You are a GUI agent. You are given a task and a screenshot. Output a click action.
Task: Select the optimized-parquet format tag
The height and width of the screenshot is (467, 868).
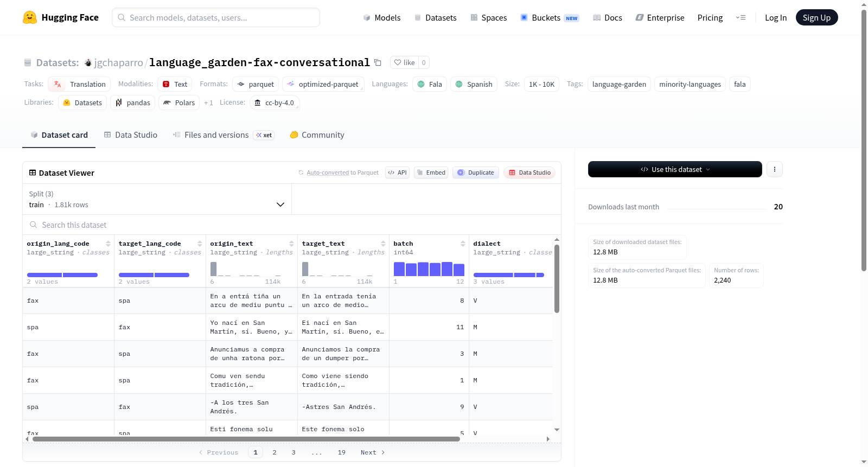point(323,84)
